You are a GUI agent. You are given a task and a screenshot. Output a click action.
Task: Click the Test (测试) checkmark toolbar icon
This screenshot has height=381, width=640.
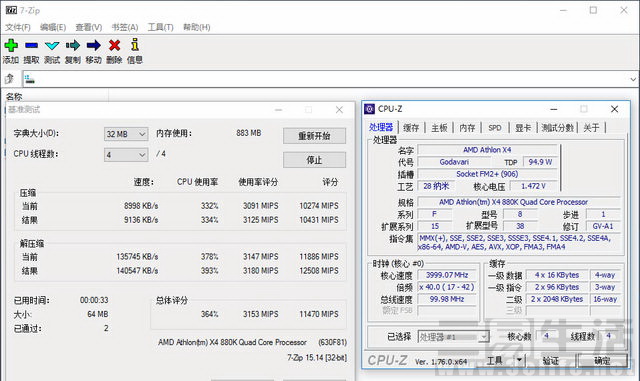click(52, 45)
